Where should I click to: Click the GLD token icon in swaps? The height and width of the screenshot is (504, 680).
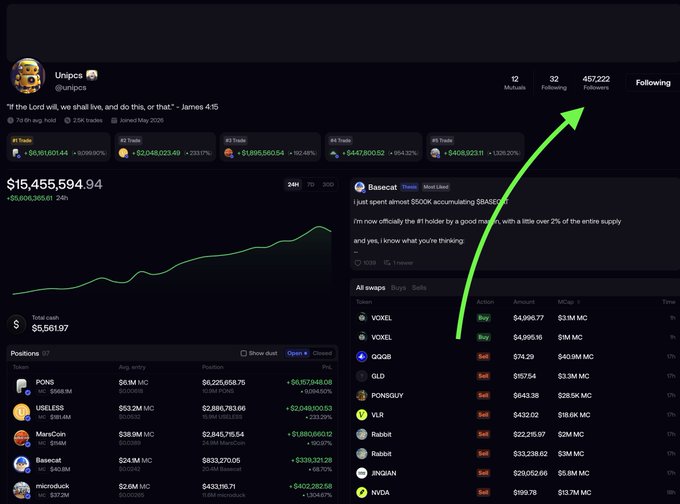(362, 376)
